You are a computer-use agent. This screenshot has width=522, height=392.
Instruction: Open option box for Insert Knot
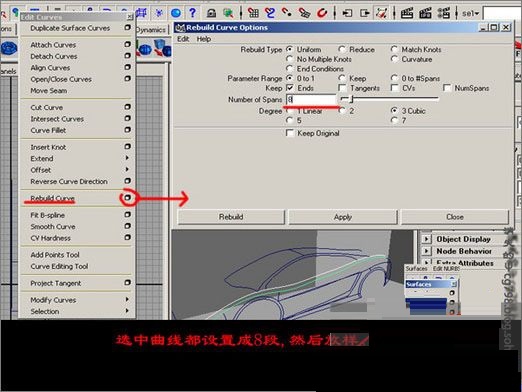pos(127,146)
